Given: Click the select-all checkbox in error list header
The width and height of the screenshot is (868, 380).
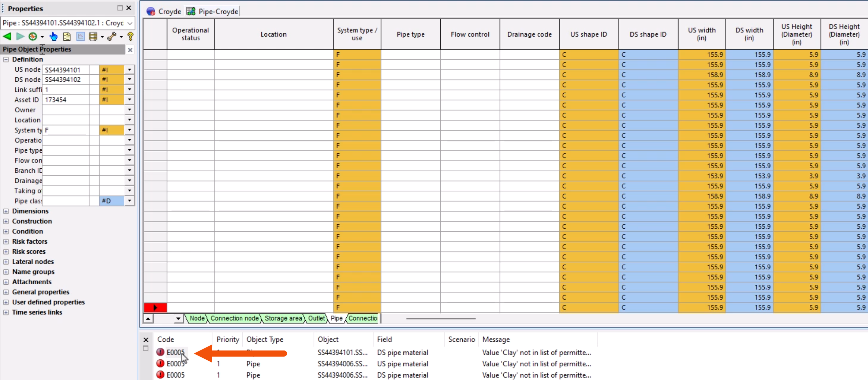Looking at the screenshot, I should [146, 348].
